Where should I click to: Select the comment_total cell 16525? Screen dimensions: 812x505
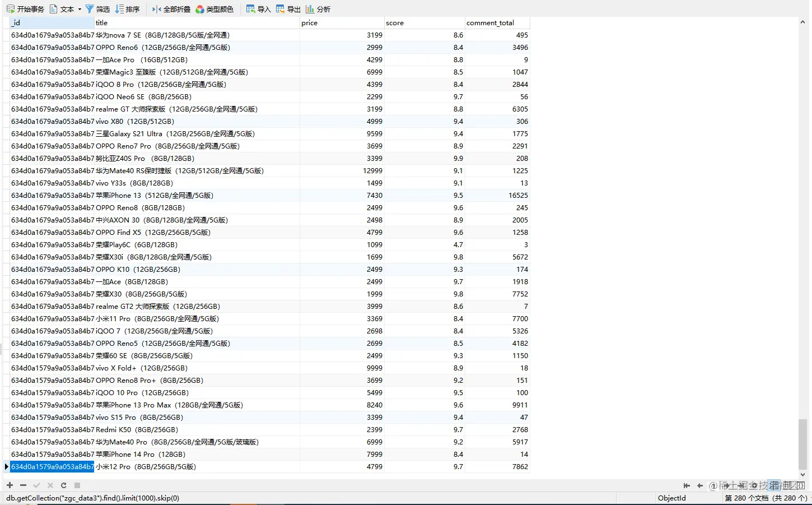pos(497,195)
